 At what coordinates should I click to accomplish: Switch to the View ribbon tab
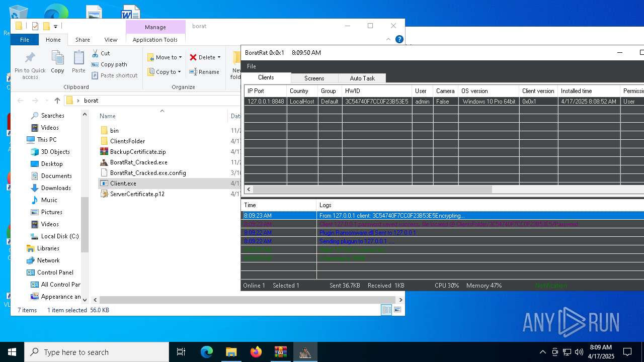click(x=111, y=40)
